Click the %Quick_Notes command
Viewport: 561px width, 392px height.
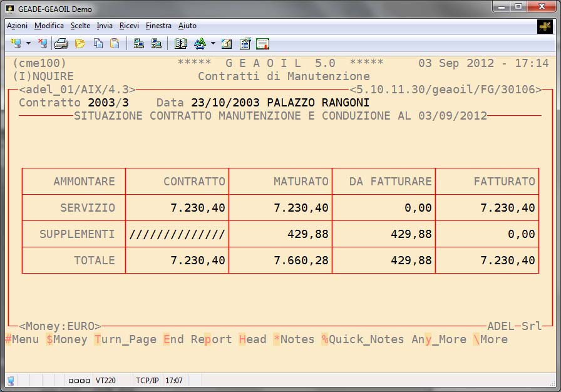point(363,339)
